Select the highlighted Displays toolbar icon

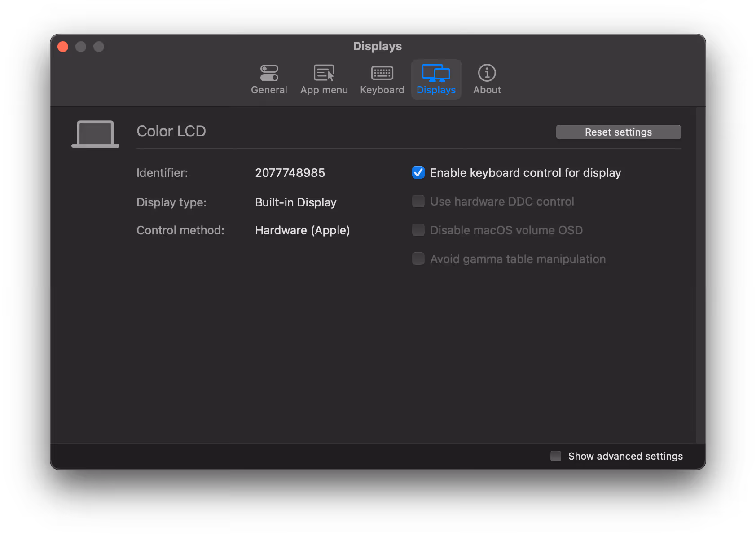pyautogui.click(x=435, y=79)
